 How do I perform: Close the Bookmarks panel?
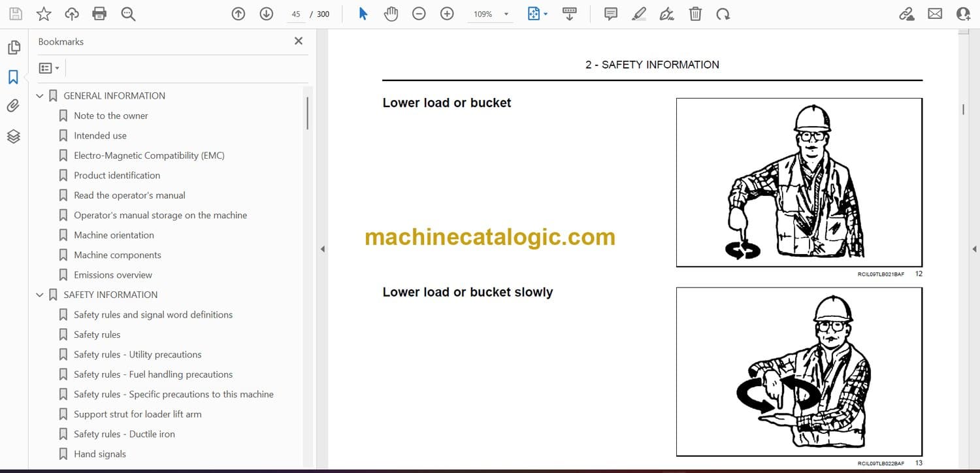coord(299,41)
